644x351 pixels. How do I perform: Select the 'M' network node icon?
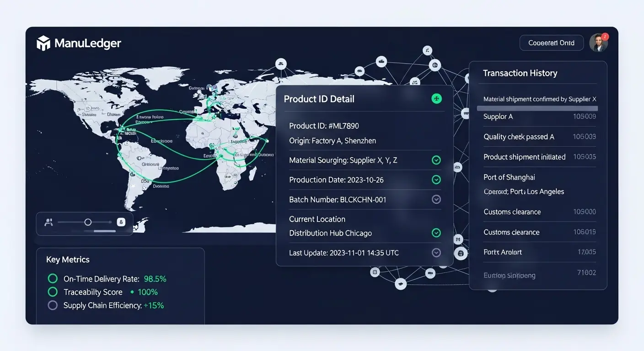(x=458, y=239)
